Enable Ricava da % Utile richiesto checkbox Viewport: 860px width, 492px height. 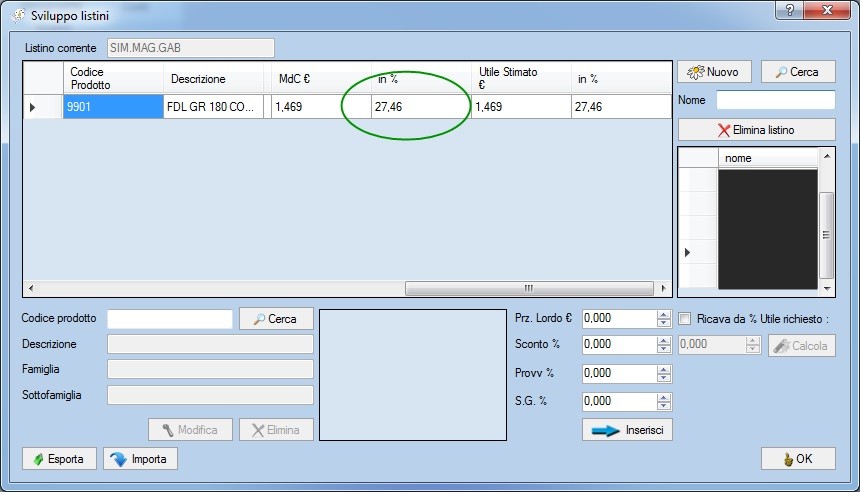(685, 319)
